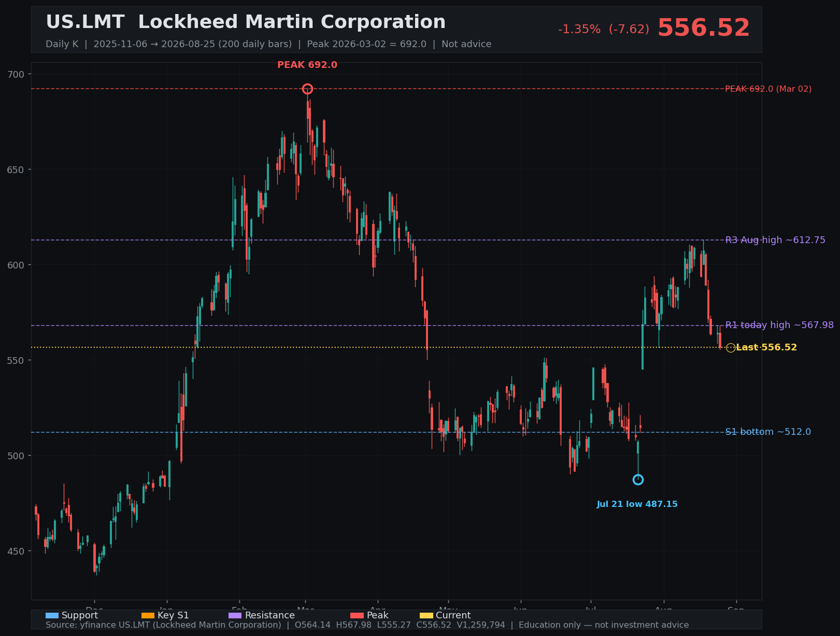Click the -1.35% (-7.62) change value

tap(604, 30)
